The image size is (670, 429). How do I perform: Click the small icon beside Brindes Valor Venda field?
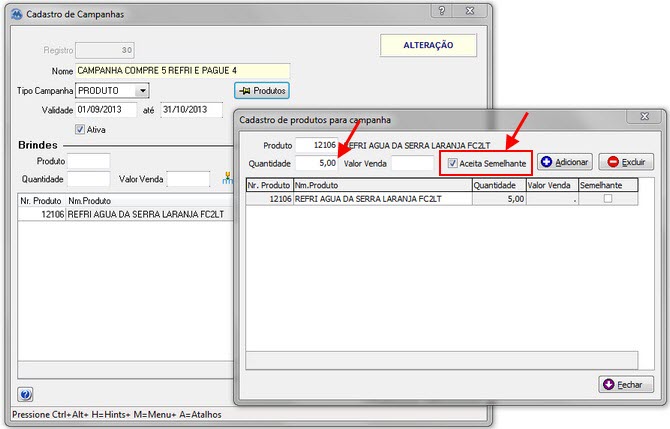228,178
